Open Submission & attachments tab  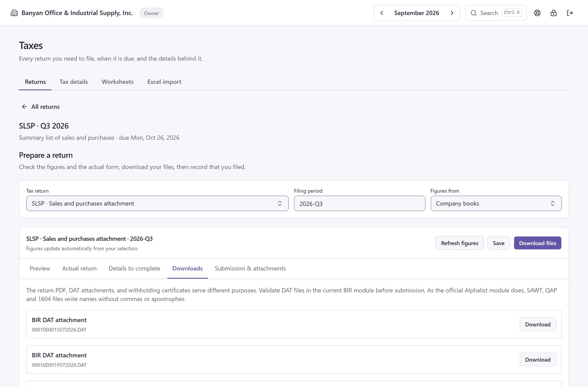(250, 269)
